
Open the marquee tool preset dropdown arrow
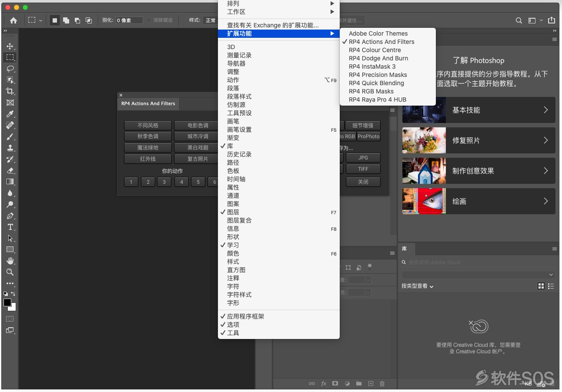pyautogui.click(x=41, y=20)
